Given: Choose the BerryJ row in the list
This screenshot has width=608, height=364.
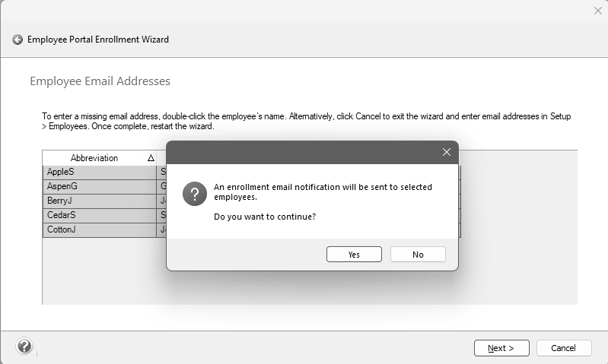Looking at the screenshot, I should pyautogui.click(x=99, y=201).
